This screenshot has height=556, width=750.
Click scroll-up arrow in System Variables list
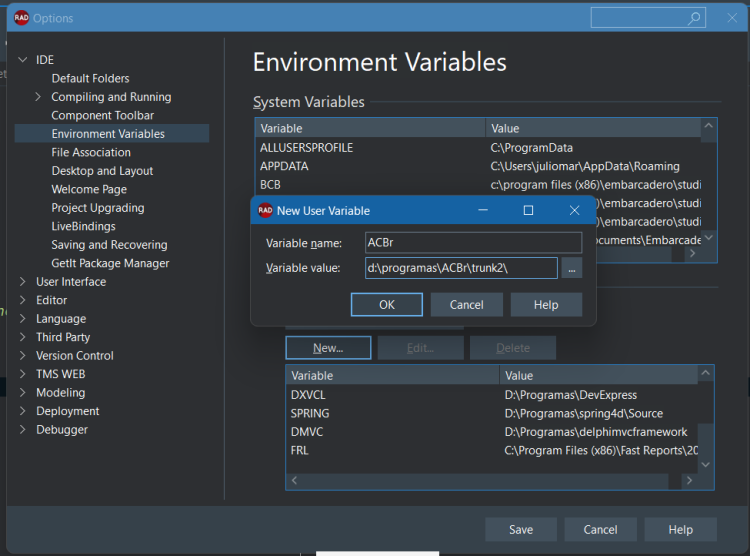pos(708,126)
